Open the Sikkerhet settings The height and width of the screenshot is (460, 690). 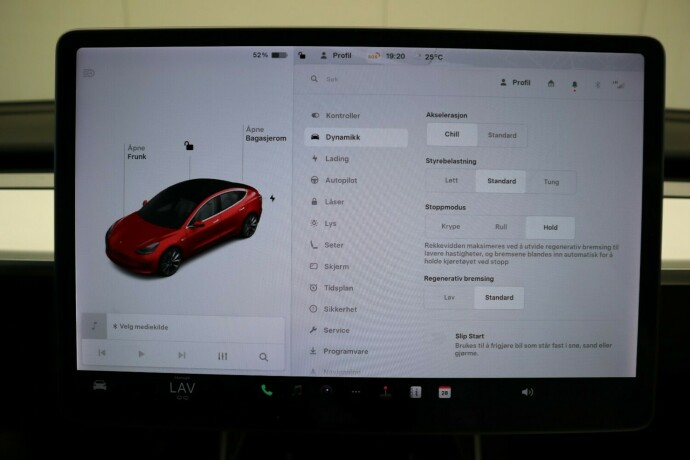333,309
